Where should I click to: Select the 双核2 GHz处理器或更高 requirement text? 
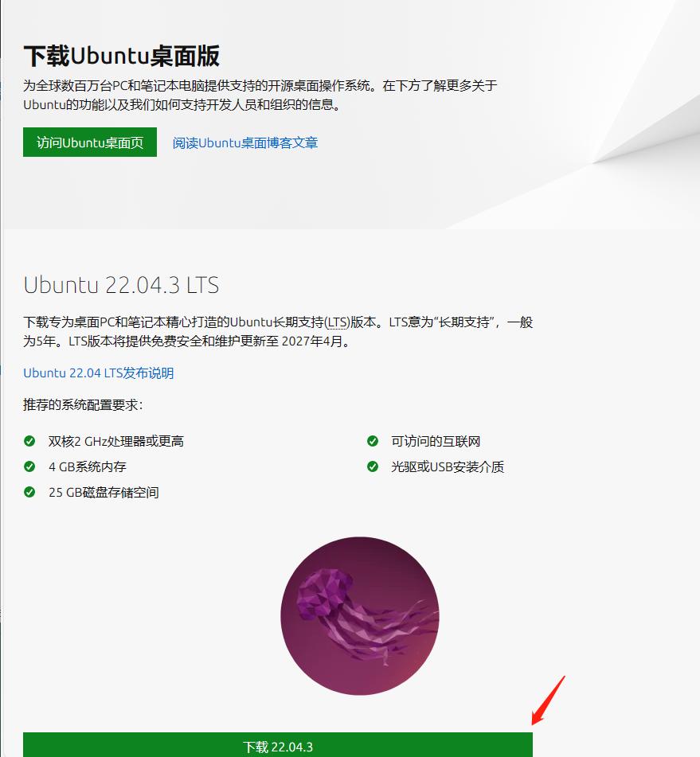(x=116, y=441)
